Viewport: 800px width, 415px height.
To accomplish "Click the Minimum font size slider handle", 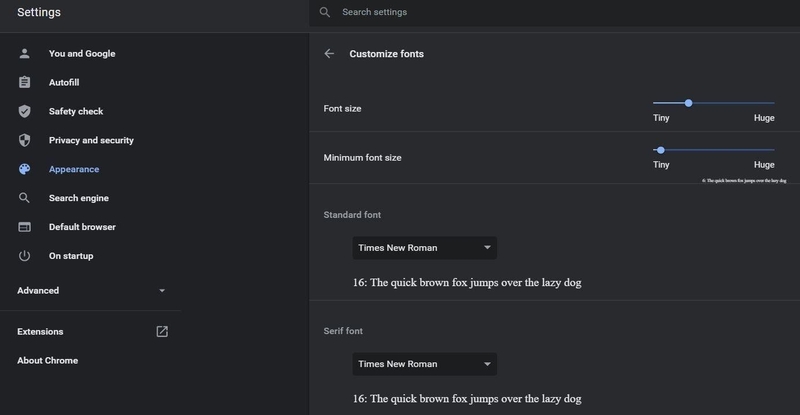I will [661, 150].
